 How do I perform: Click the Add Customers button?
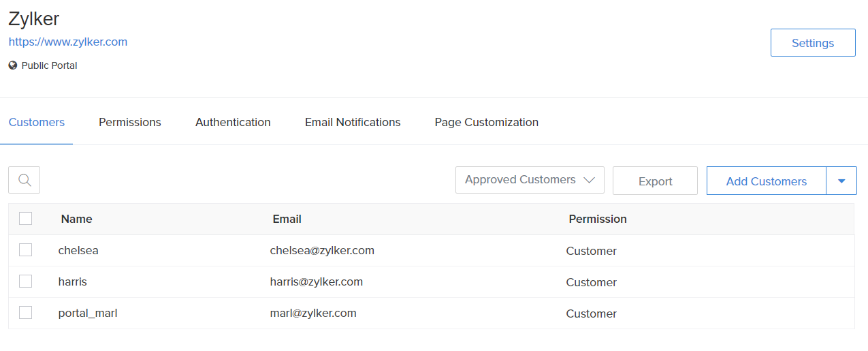click(766, 181)
